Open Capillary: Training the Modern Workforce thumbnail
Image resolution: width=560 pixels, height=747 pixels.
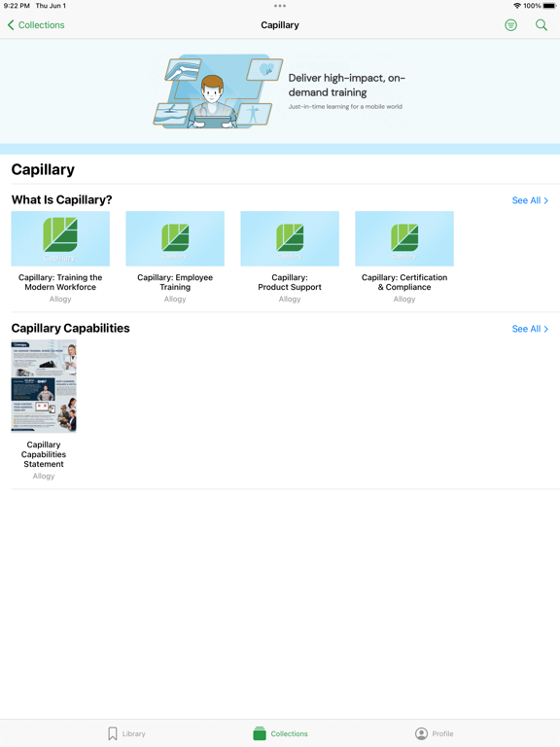click(60, 238)
